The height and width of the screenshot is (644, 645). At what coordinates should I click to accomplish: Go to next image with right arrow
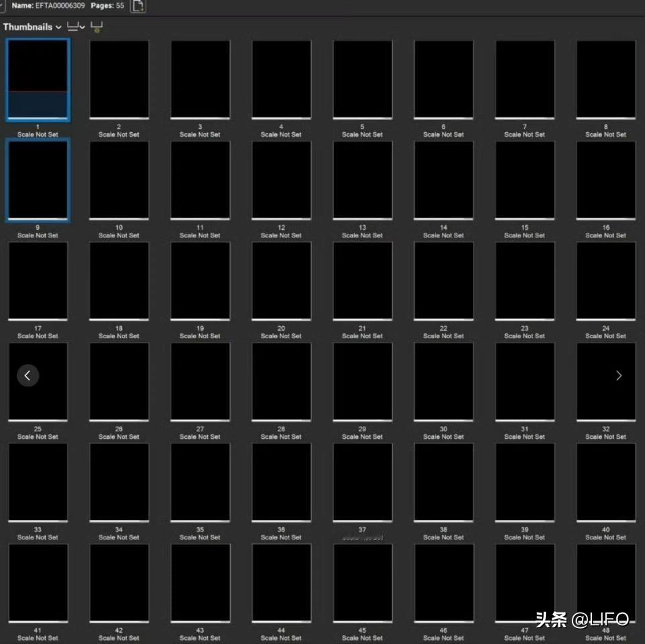tap(618, 375)
